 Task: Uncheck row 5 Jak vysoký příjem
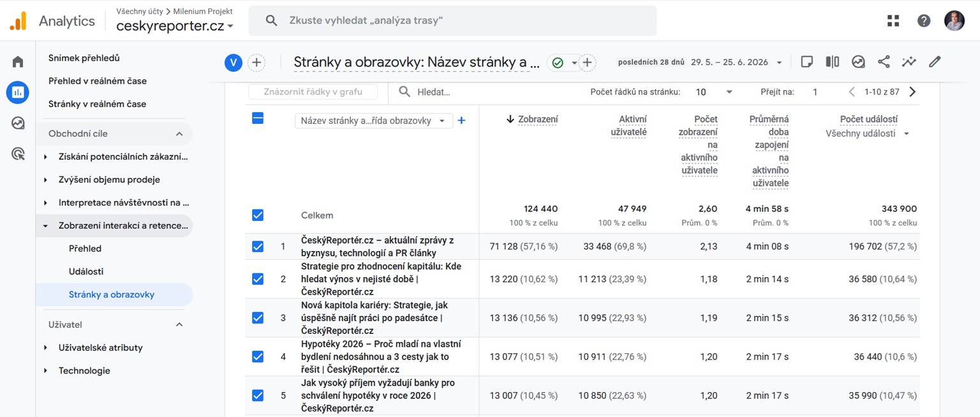click(x=258, y=395)
